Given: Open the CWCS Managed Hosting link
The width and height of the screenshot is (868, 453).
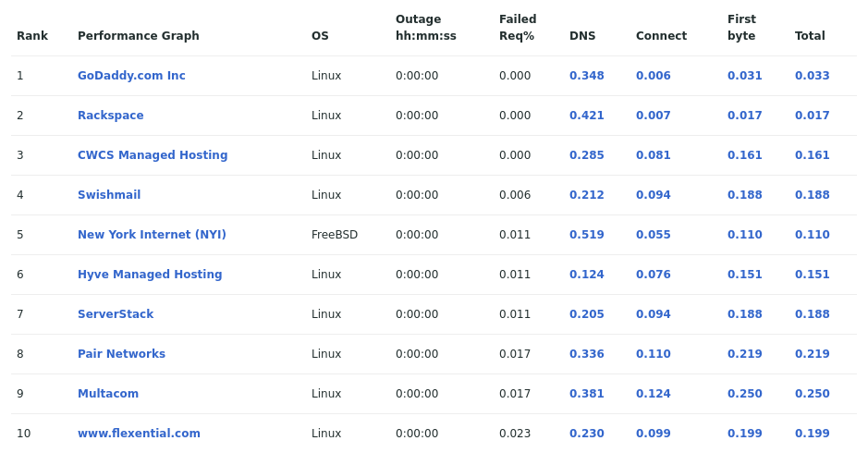Looking at the screenshot, I should (x=153, y=155).
